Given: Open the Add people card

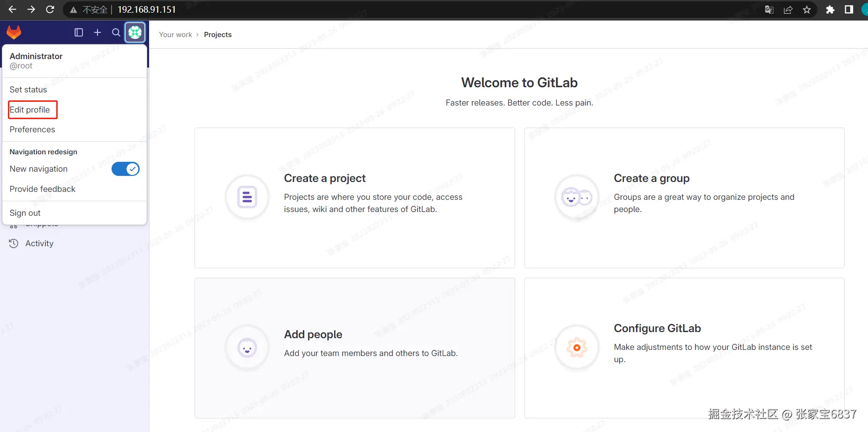Looking at the screenshot, I should [355, 348].
